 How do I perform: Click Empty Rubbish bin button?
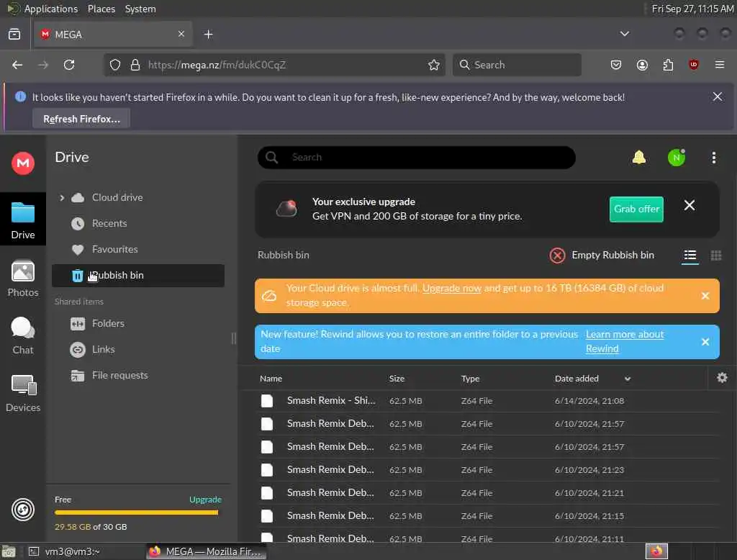(602, 256)
